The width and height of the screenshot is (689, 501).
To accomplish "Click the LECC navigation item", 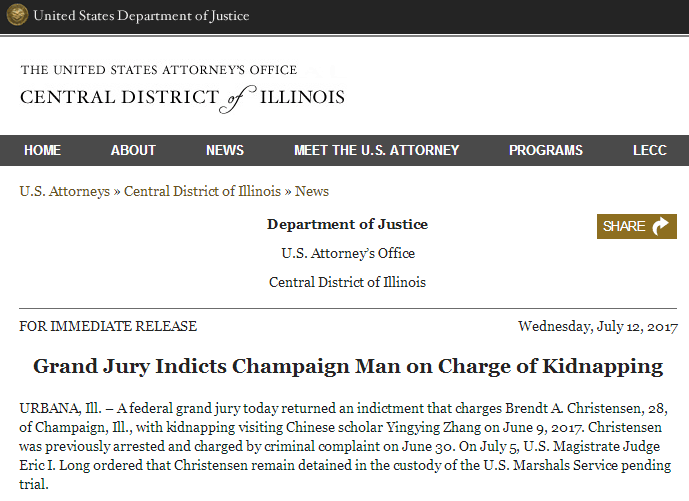I will [649, 150].
